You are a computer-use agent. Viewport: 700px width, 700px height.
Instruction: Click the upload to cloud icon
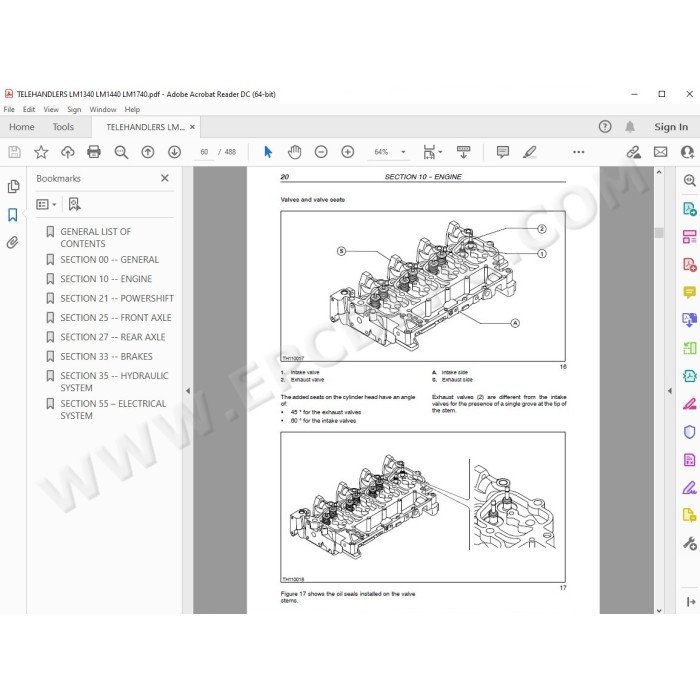point(67,152)
